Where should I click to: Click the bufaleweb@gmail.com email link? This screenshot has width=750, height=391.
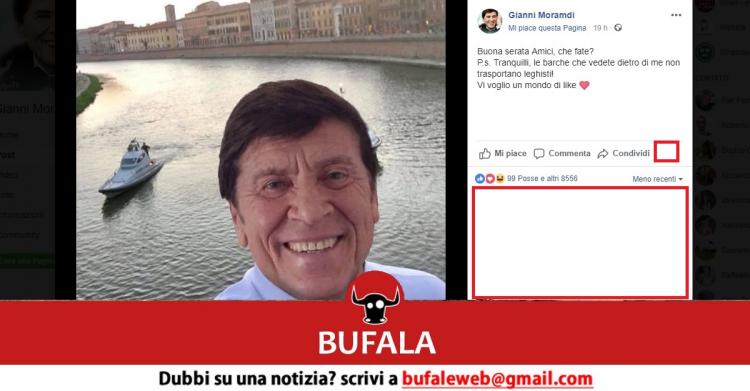pos(497,379)
